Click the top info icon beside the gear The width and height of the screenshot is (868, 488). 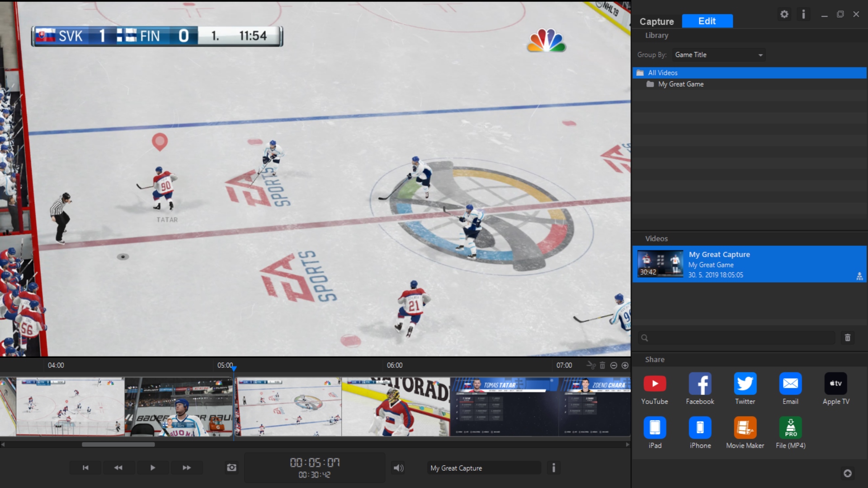point(803,14)
